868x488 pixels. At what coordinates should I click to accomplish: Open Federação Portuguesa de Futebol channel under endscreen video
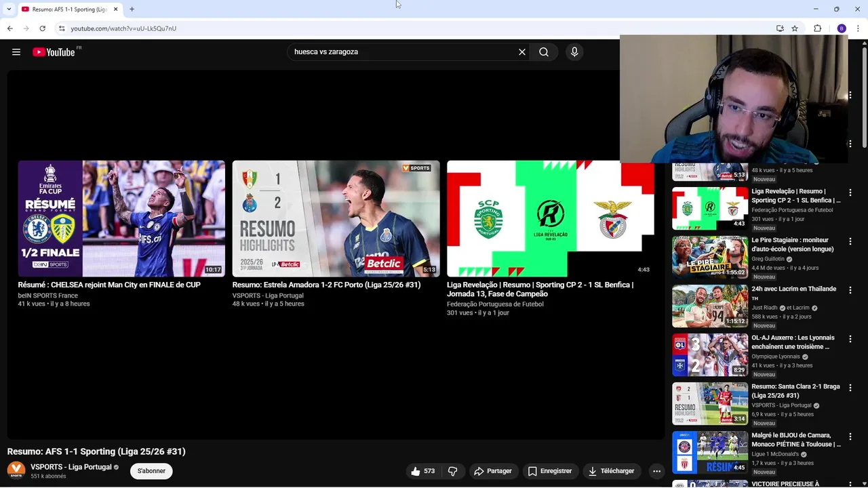pyautogui.click(x=495, y=304)
